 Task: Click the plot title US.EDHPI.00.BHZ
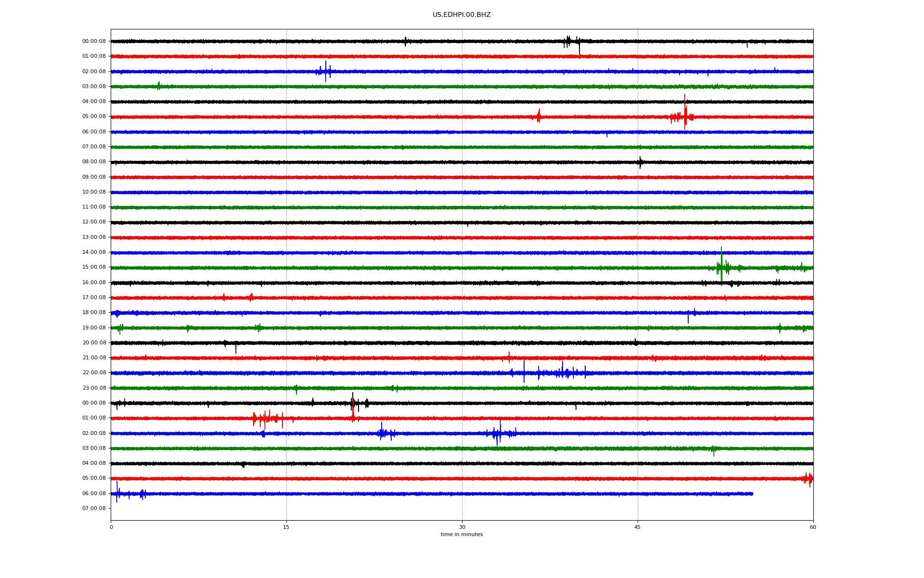point(461,15)
